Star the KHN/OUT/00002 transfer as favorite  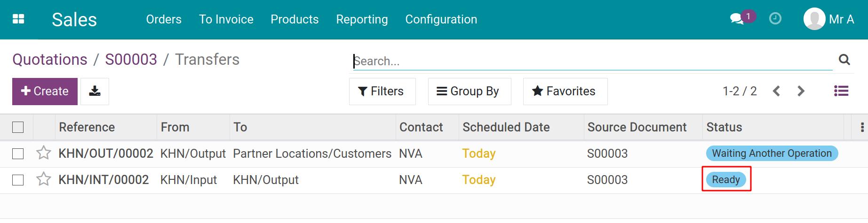point(44,153)
